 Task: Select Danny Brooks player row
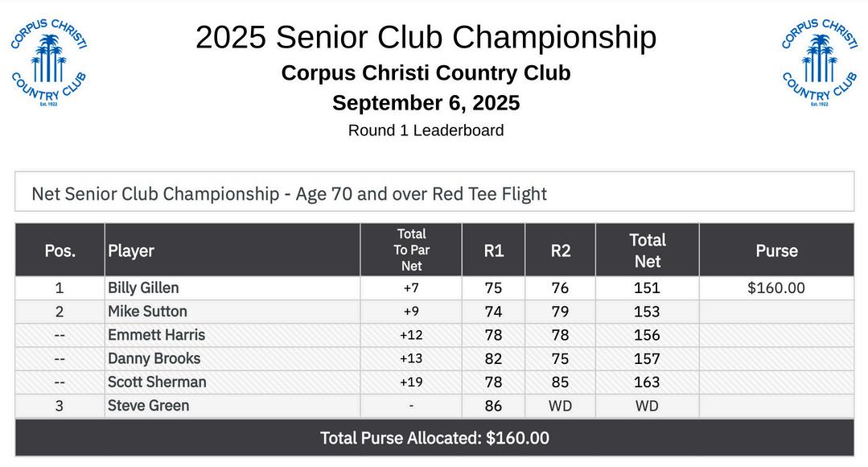click(x=154, y=358)
